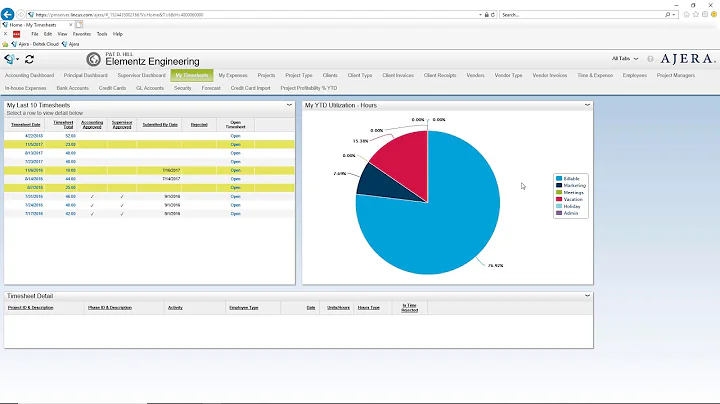The image size is (720, 404).
Task: Switch to the Projects tab
Action: tap(266, 75)
